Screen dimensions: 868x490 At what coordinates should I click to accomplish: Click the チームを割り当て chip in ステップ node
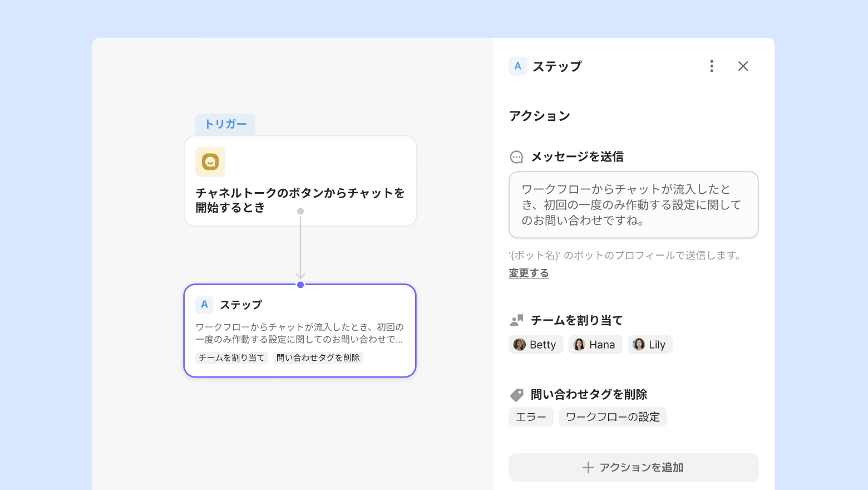231,357
